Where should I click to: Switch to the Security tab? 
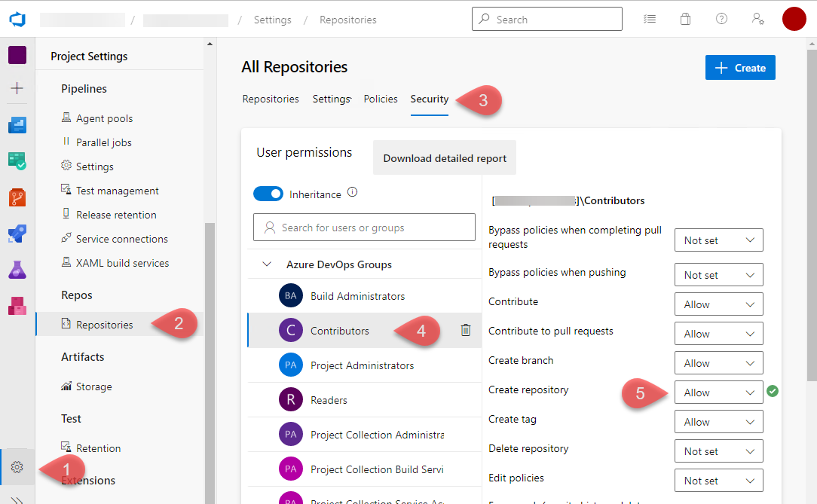(x=430, y=99)
